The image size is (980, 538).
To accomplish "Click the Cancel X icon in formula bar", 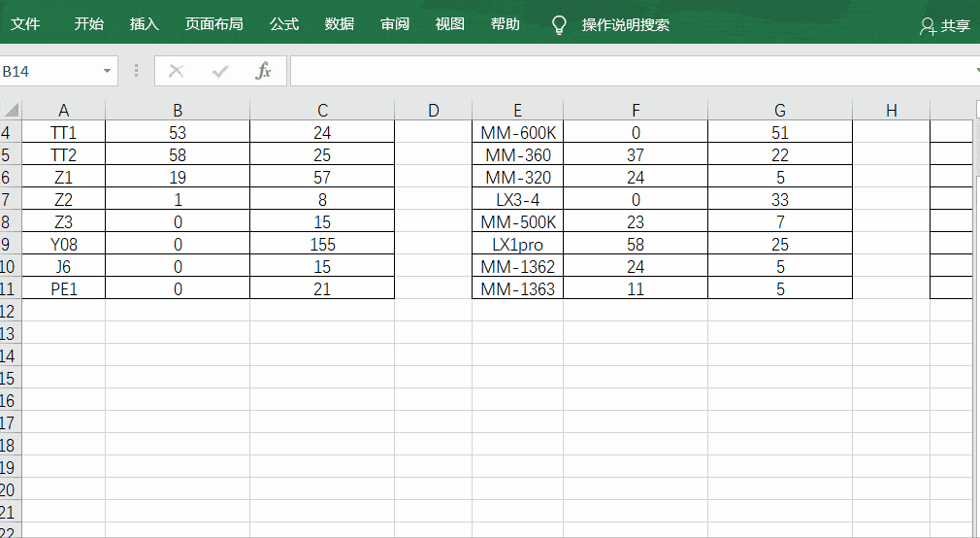I will (x=176, y=71).
